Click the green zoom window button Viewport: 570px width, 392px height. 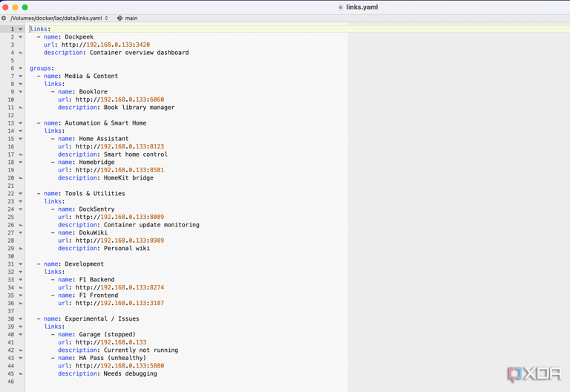24,7
